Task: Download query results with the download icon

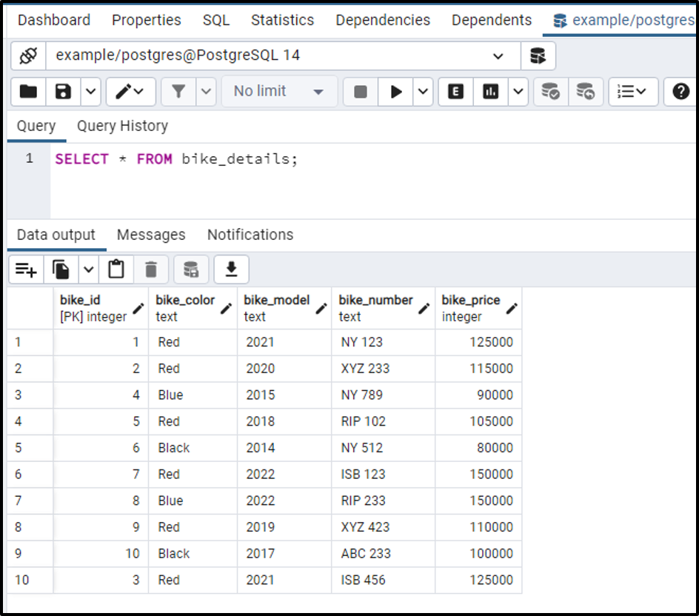Action: 231,269
